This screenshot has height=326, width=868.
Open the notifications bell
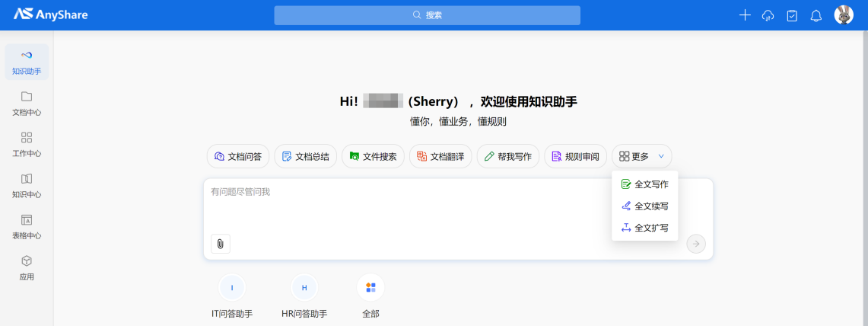(x=816, y=15)
